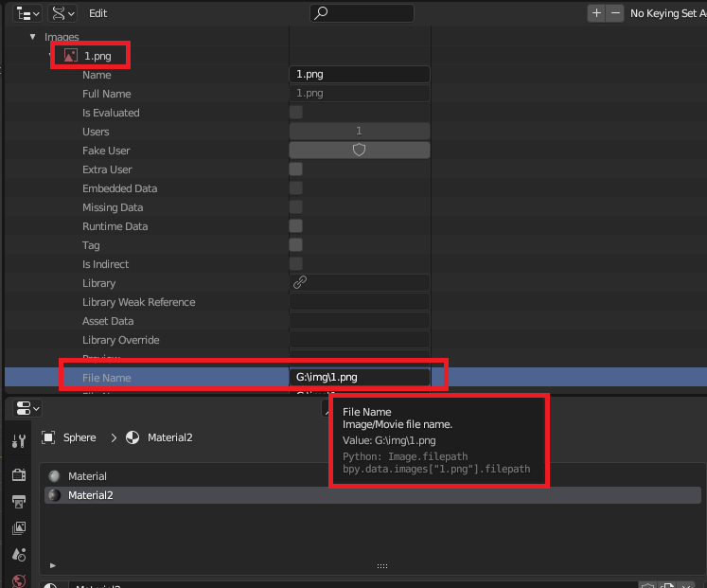Click the File Name path field
The width and height of the screenshot is (707, 588).
[360, 378]
